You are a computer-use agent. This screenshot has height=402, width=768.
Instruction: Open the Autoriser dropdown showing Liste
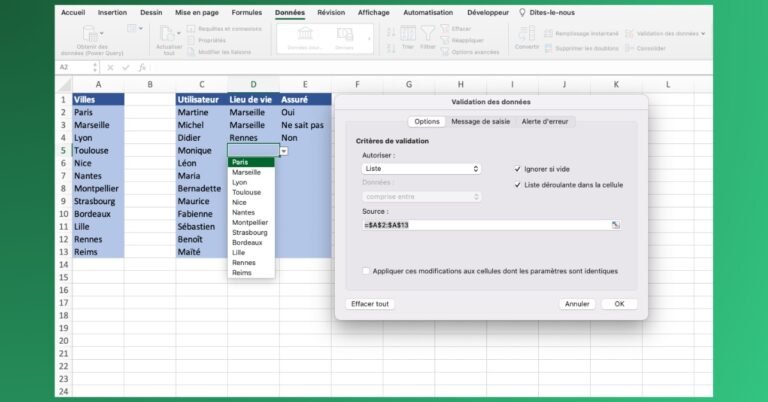[421, 169]
